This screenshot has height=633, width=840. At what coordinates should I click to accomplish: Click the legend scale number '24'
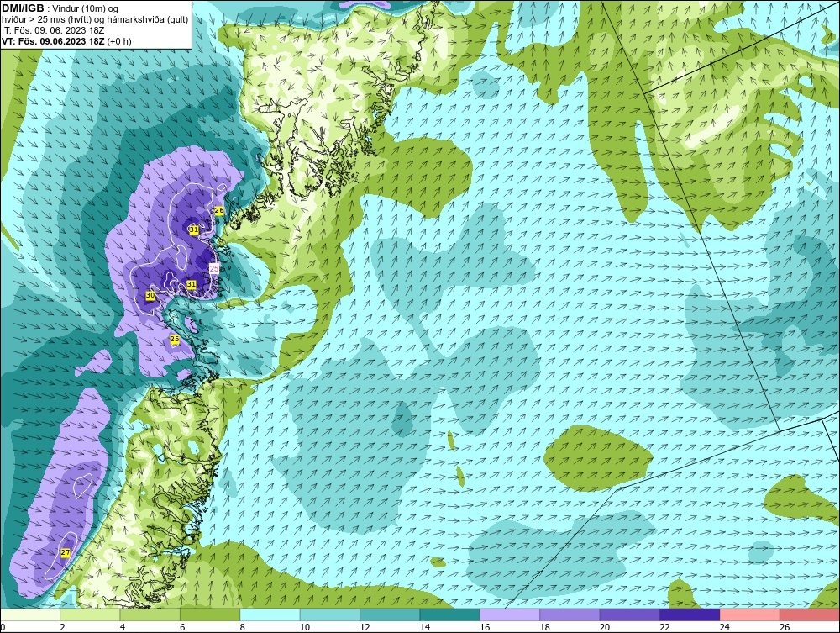click(725, 627)
